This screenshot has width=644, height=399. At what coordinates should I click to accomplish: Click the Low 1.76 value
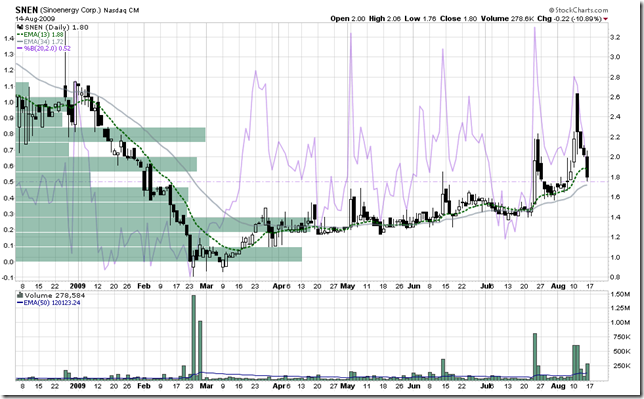point(420,19)
